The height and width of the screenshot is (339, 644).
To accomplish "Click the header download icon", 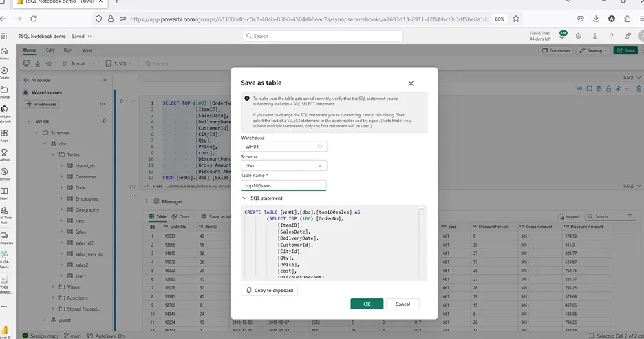I will pos(594,36).
